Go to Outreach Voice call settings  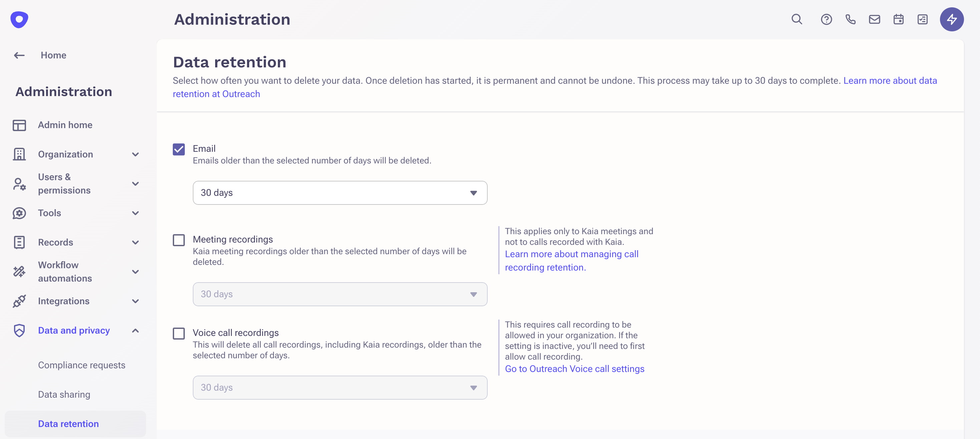(x=574, y=368)
